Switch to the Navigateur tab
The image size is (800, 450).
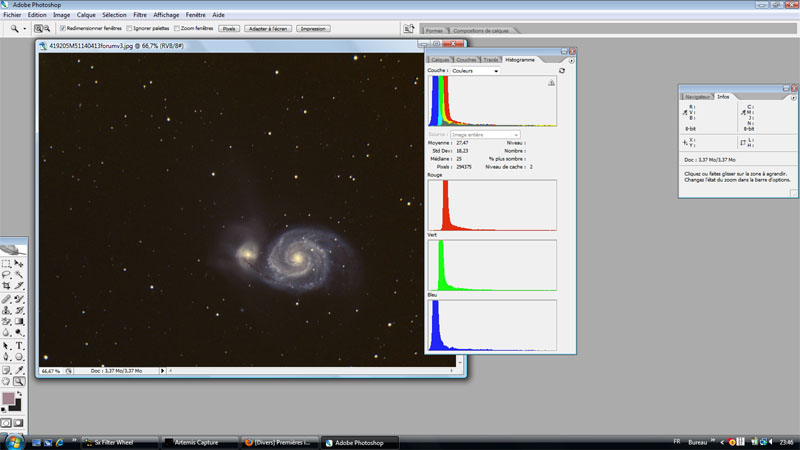[698, 96]
